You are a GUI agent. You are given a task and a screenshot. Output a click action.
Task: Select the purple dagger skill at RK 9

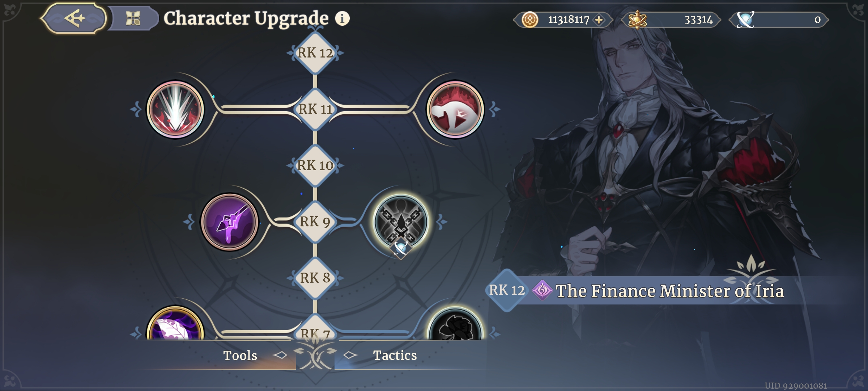coord(230,222)
